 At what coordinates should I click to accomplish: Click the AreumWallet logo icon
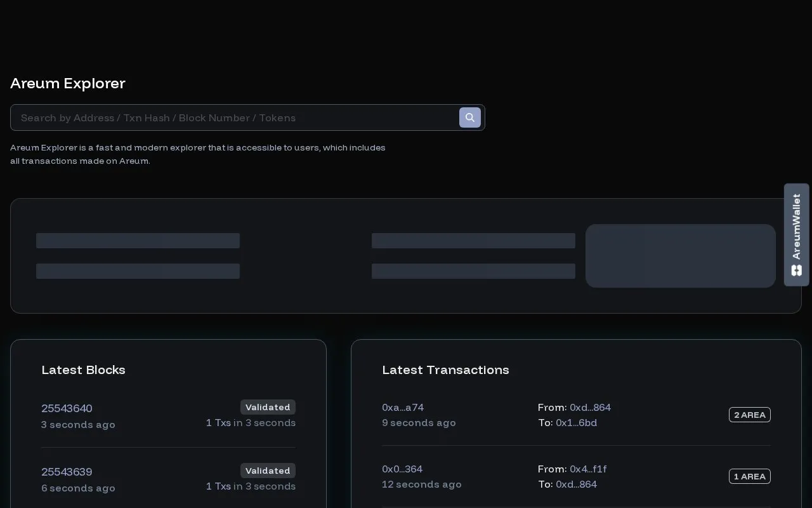click(x=797, y=271)
